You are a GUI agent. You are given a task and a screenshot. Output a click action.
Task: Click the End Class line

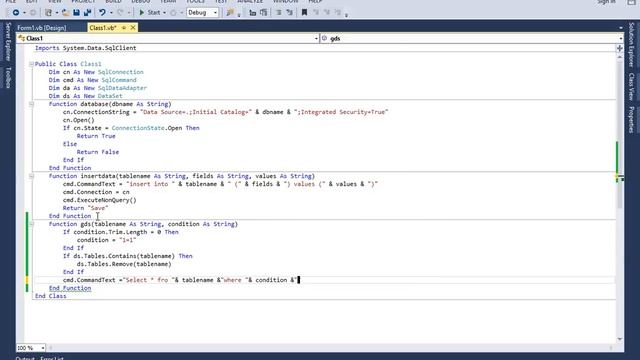(51, 296)
